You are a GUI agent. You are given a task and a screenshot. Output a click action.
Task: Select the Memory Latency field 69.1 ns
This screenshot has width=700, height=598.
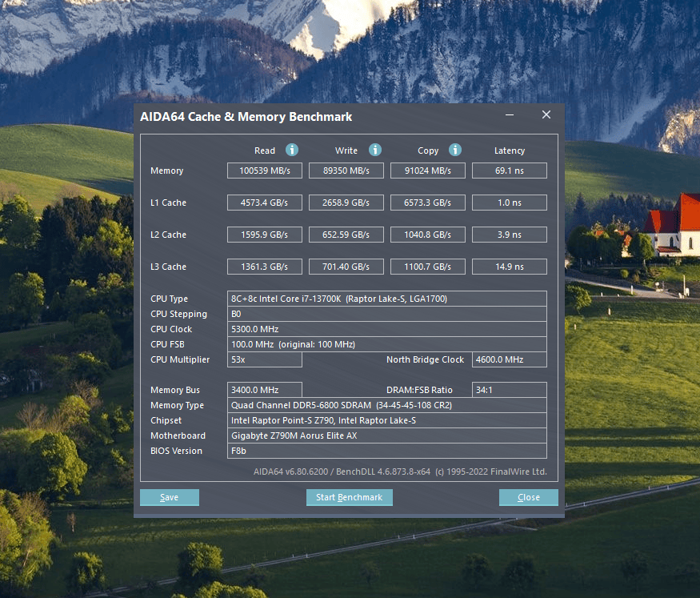(x=509, y=171)
